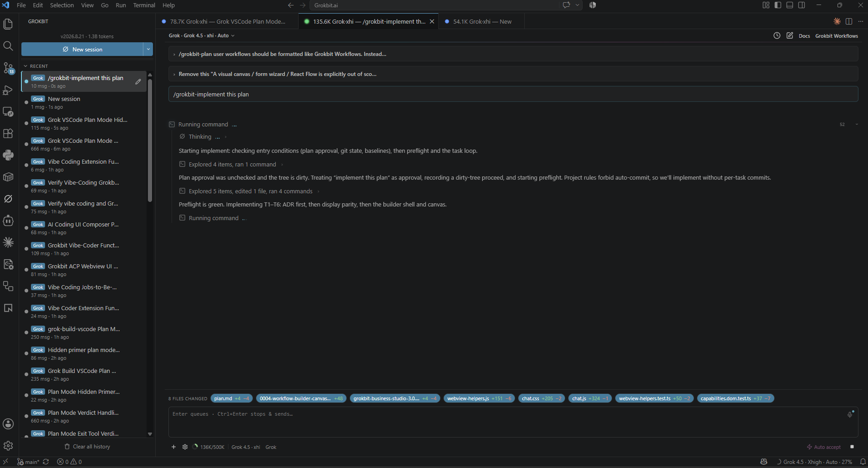Close the 135.6K /grokbit-implement tab
The height and width of the screenshot is (468, 868).
(432, 21)
